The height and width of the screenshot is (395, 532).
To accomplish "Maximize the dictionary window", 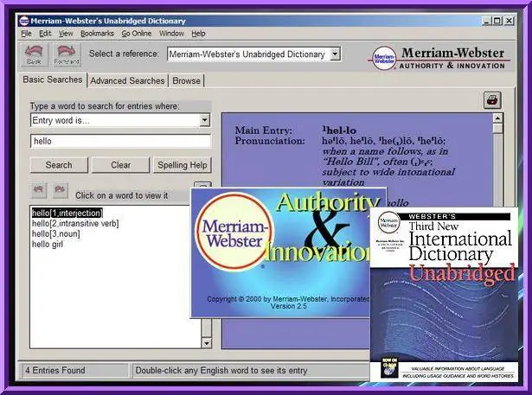I will click(x=497, y=21).
